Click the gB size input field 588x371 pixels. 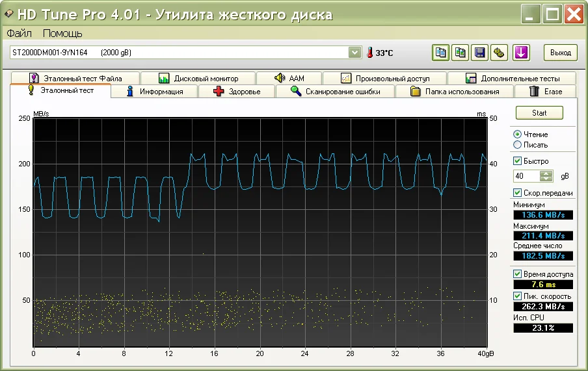pyautogui.click(x=527, y=176)
